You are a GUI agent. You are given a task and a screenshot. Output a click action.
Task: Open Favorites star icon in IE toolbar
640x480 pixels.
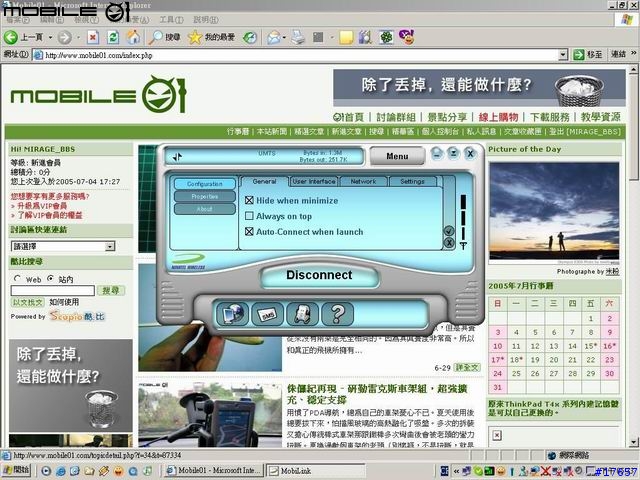(195, 38)
